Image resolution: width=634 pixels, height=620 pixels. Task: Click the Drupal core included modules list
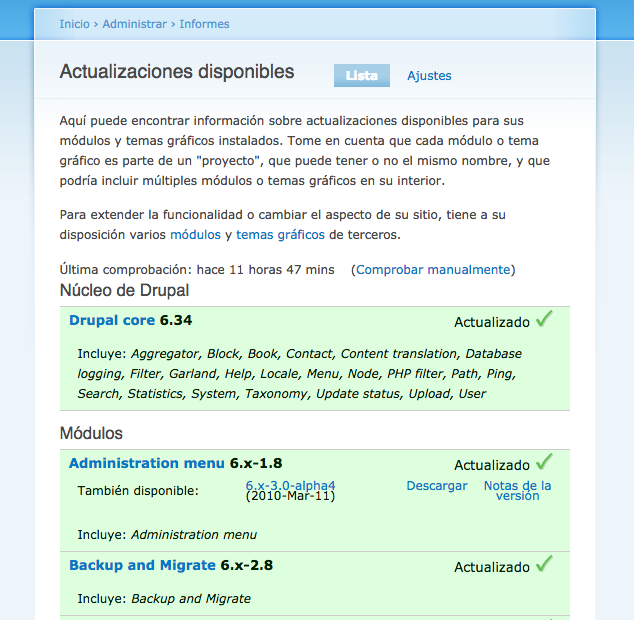tap(300, 374)
